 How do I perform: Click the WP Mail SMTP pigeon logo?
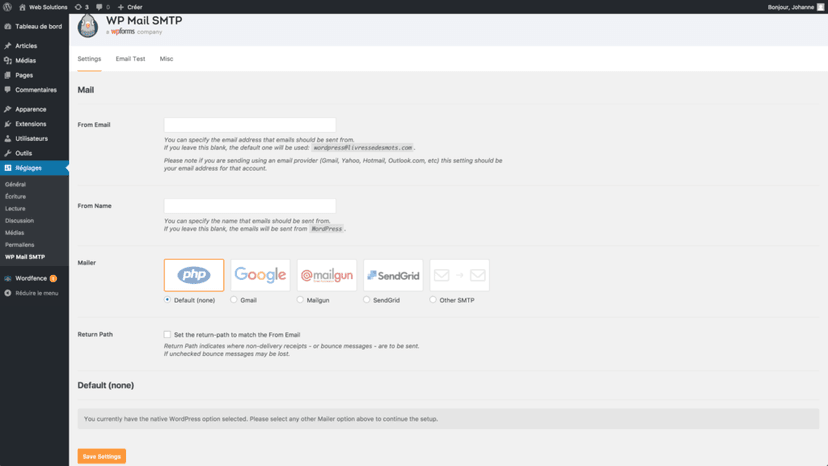click(88, 25)
